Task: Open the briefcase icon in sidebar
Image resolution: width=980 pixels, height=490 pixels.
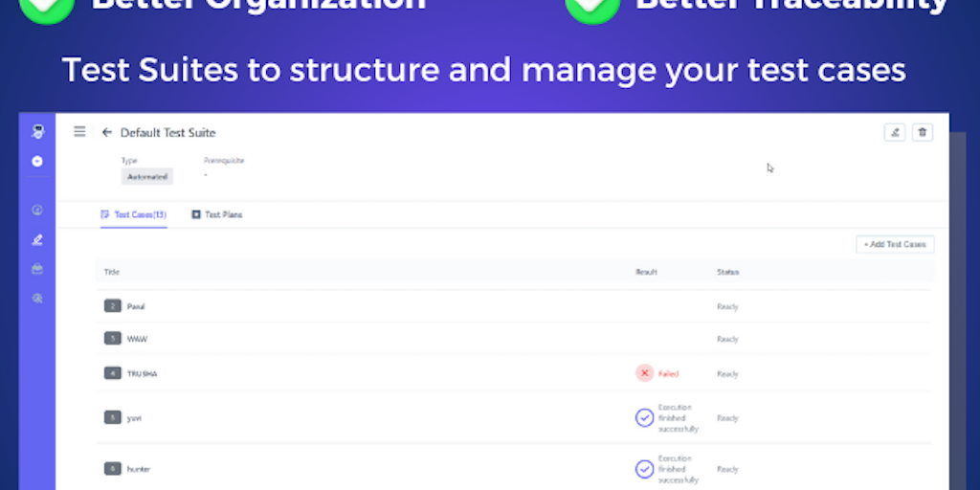Action: coord(37,269)
